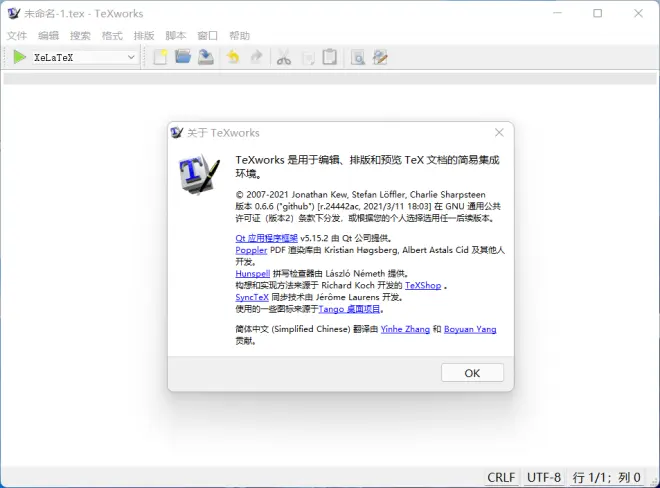Click the UTF-8 encoding indicator

[544, 477]
